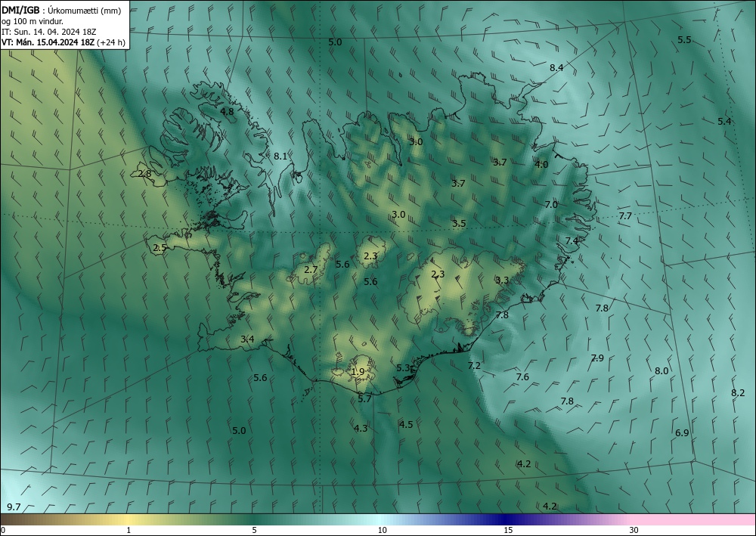Click the 4.0 value label

(541, 165)
